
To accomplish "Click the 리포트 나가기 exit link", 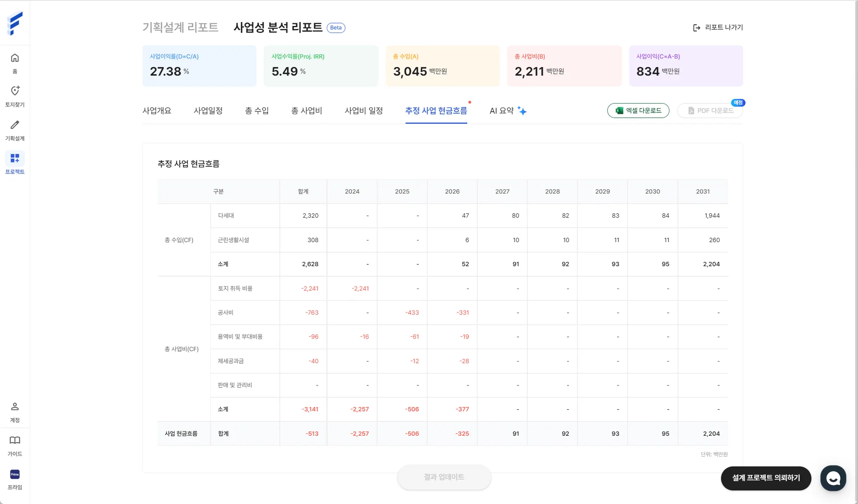I will tap(718, 28).
